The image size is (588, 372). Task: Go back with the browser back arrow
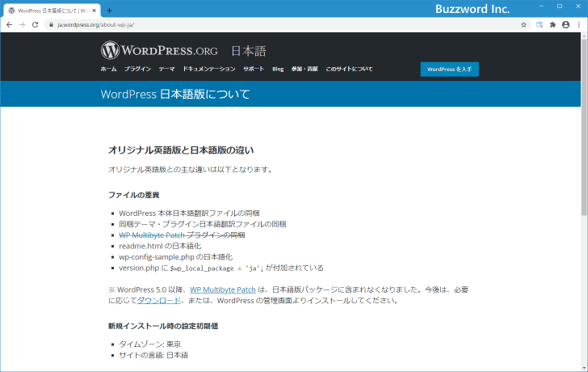point(10,25)
